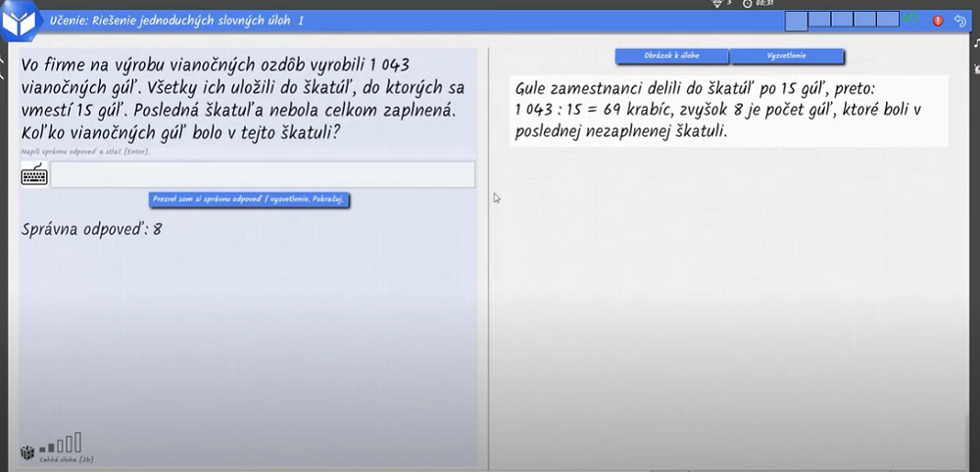Click the header title 'Učenie: Riešenie jednoduchých slovných úloh I'
The width and height of the screenshot is (980, 472).
(176, 21)
